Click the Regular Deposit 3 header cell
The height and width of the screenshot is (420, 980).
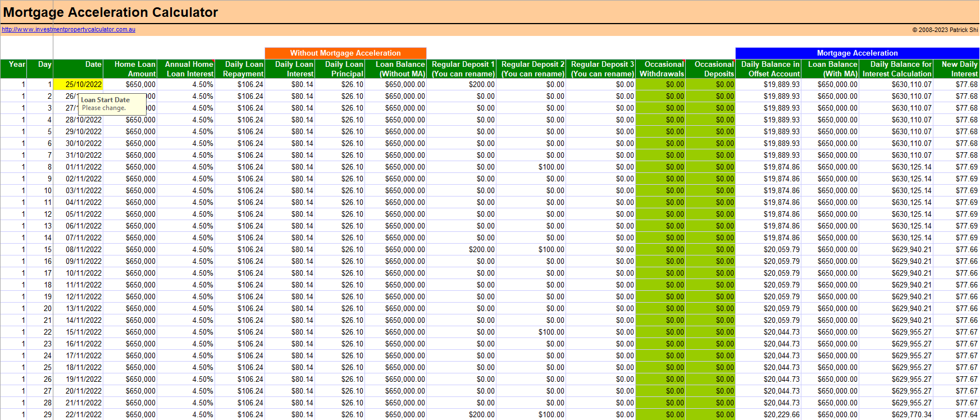click(601, 69)
